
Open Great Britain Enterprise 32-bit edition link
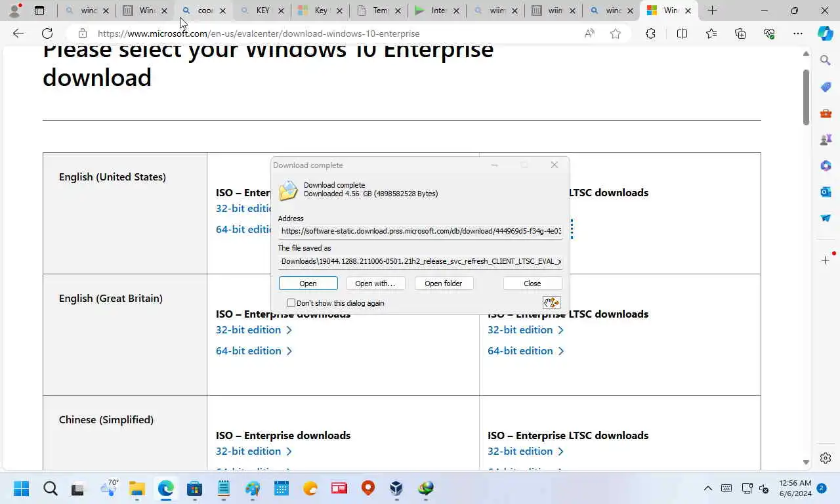tap(254, 329)
